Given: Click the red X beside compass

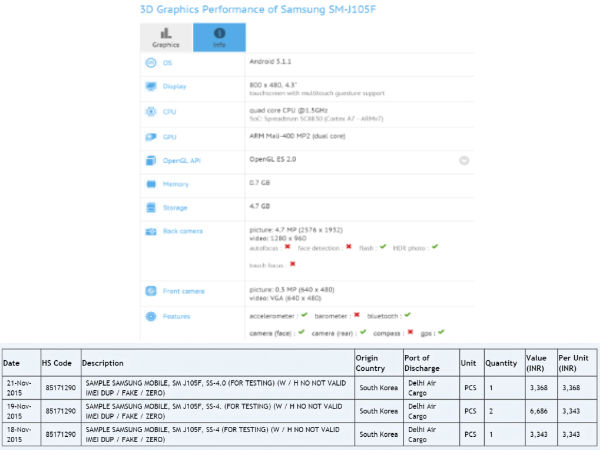Looking at the screenshot, I should click(x=410, y=332).
